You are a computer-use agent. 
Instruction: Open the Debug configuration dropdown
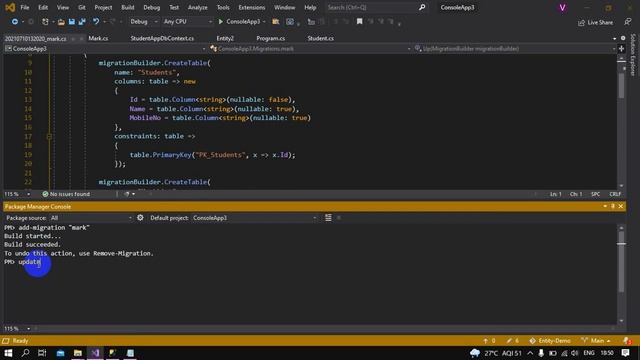pyautogui.click(x=143, y=22)
